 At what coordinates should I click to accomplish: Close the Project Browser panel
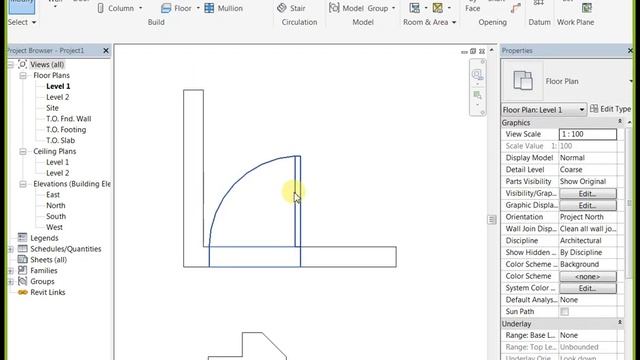coord(106,51)
